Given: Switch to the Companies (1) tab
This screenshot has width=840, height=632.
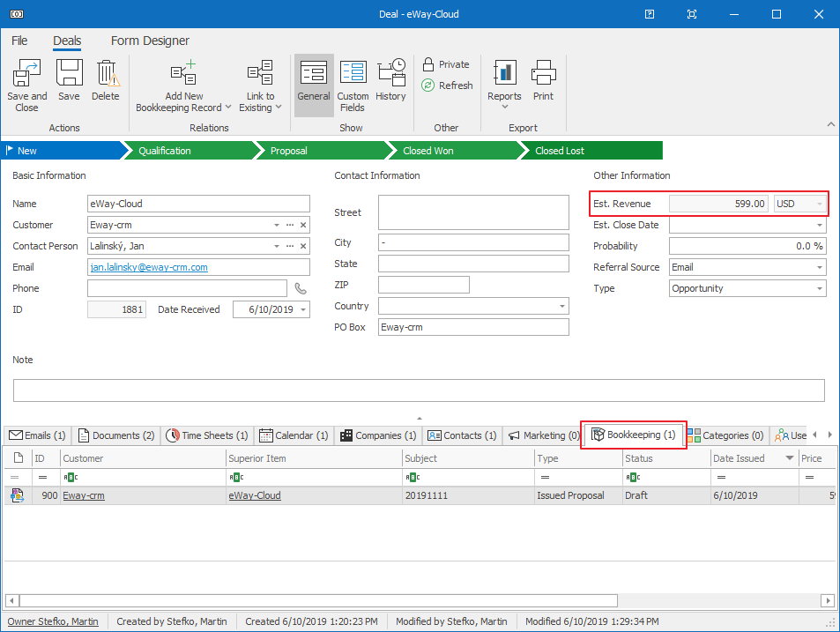Looking at the screenshot, I should click(x=378, y=435).
